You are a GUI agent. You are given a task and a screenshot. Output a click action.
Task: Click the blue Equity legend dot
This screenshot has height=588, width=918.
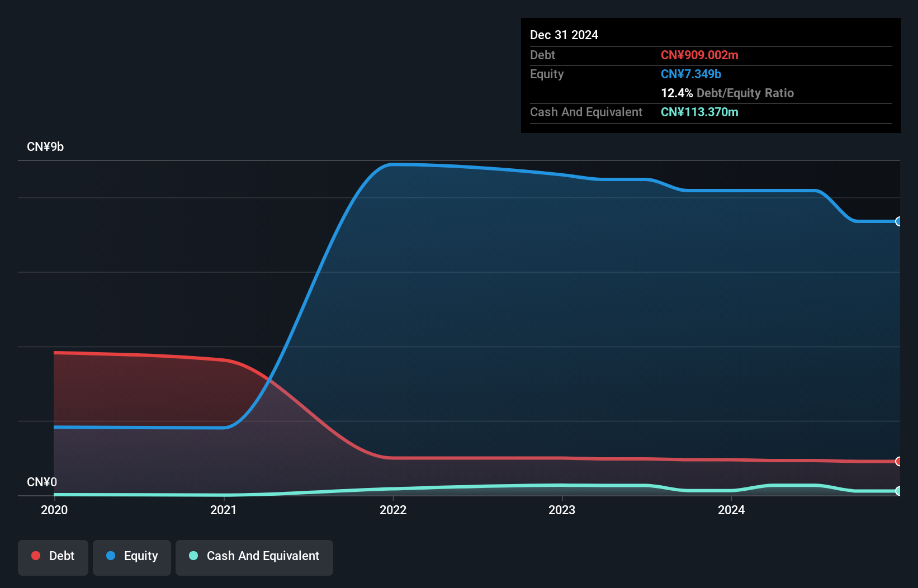point(111,556)
